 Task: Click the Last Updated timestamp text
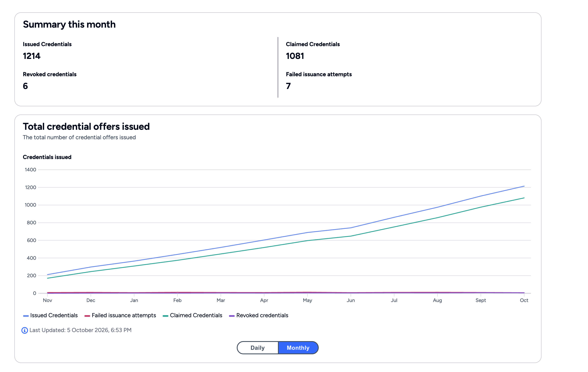80,330
